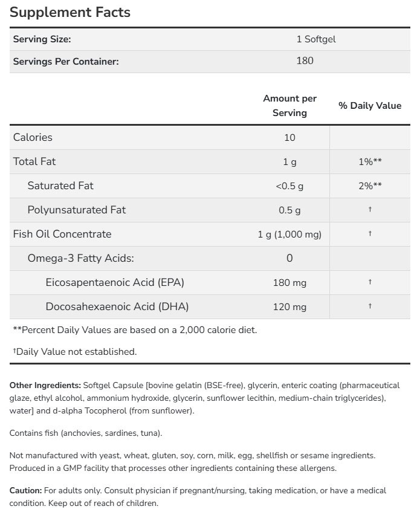
Task: Select the 180 servings value
Action: [305, 61]
